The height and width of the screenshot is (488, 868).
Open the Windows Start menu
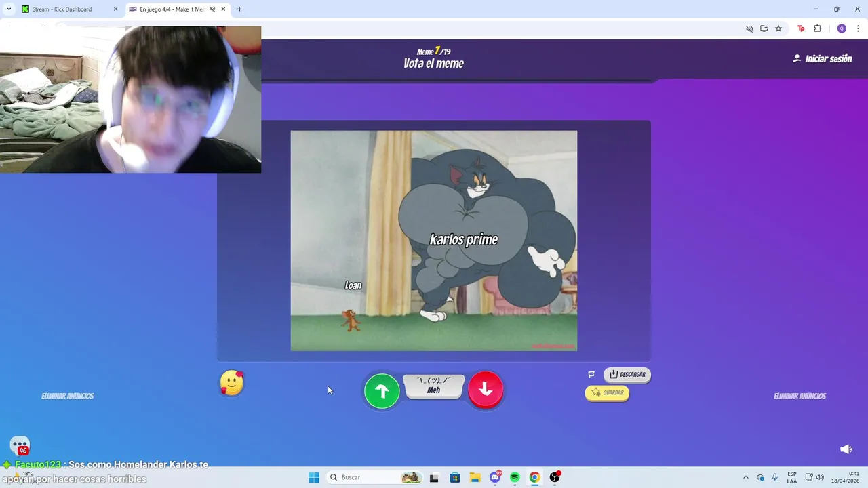click(x=314, y=477)
